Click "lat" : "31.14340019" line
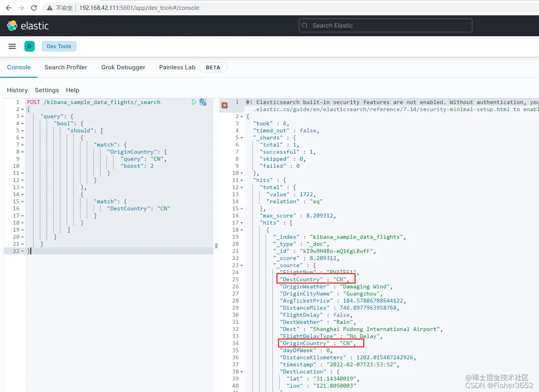Viewport: 539px width, 392px height. pyautogui.click(x=323, y=379)
